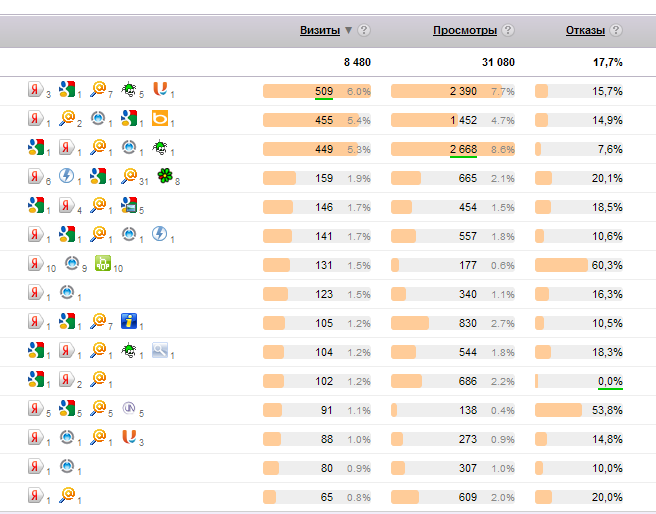656x514 pixels.
Task: Select the views value 307
Action: point(468,468)
